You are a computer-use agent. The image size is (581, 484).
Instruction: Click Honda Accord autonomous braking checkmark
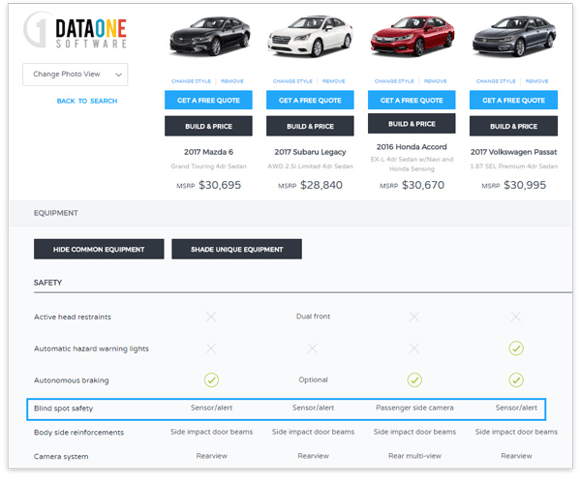point(414,380)
